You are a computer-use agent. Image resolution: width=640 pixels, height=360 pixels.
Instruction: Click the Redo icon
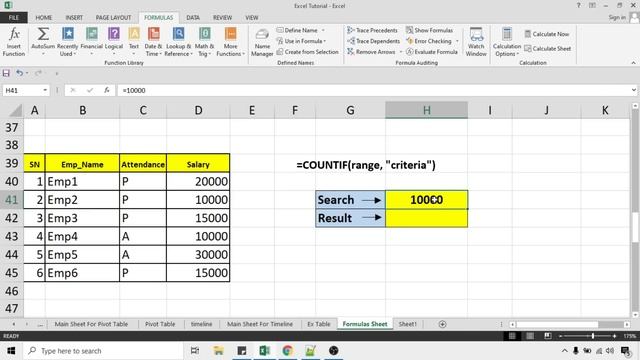point(38,73)
